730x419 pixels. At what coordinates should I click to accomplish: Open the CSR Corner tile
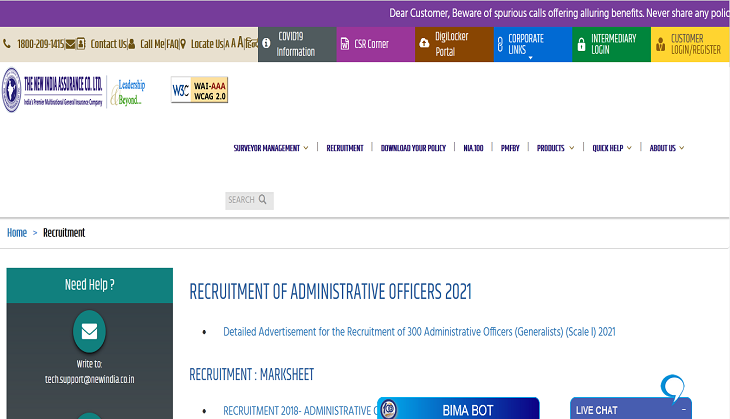click(x=376, y=44)
